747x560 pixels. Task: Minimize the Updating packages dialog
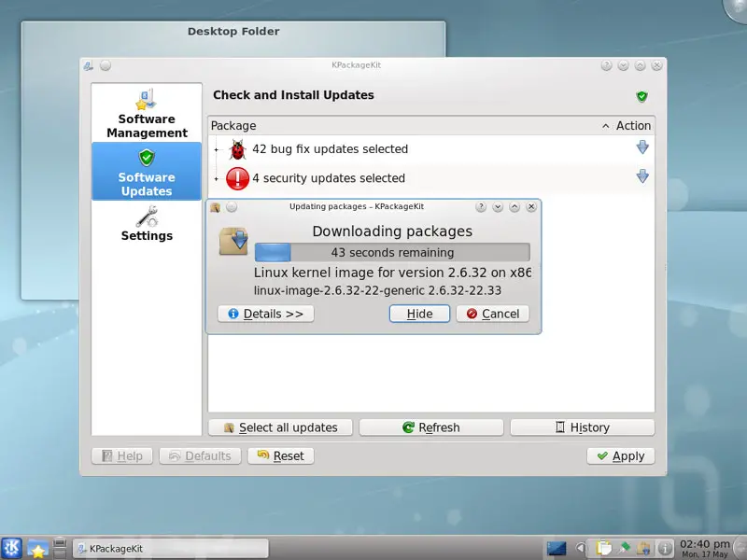pyautogui.click(x=498, y=206)
